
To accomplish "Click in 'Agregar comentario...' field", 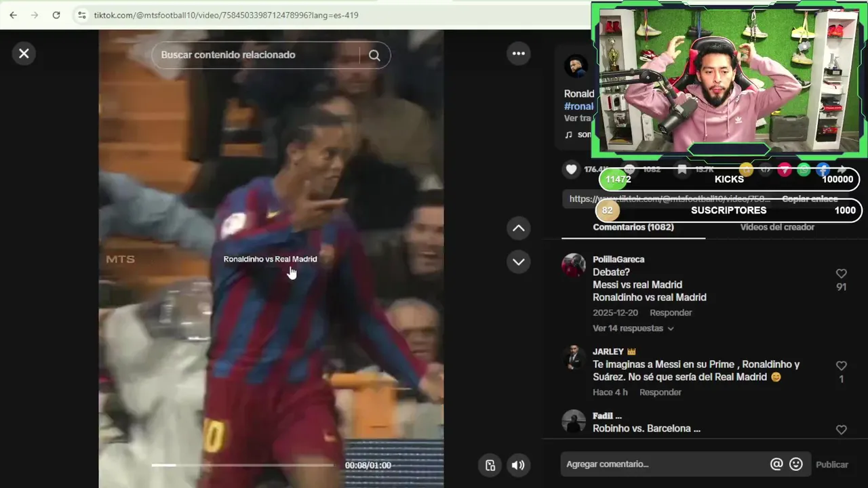I will tap(665, 464).
